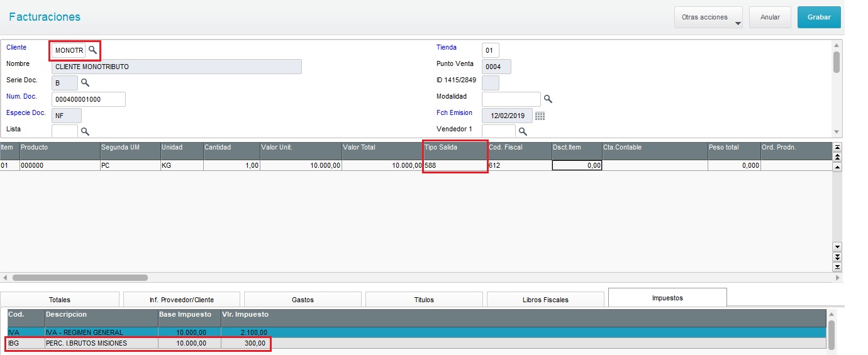Click the Producto cell 000000
The height and width of the screenshot is (355, 868).
coord(60,165)
